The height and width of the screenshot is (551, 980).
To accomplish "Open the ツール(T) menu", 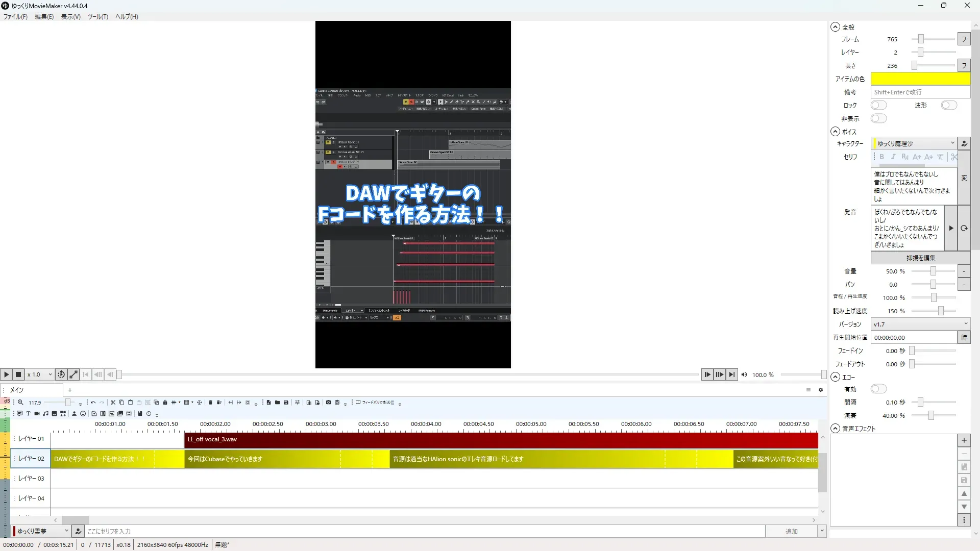I will (97, 16).
